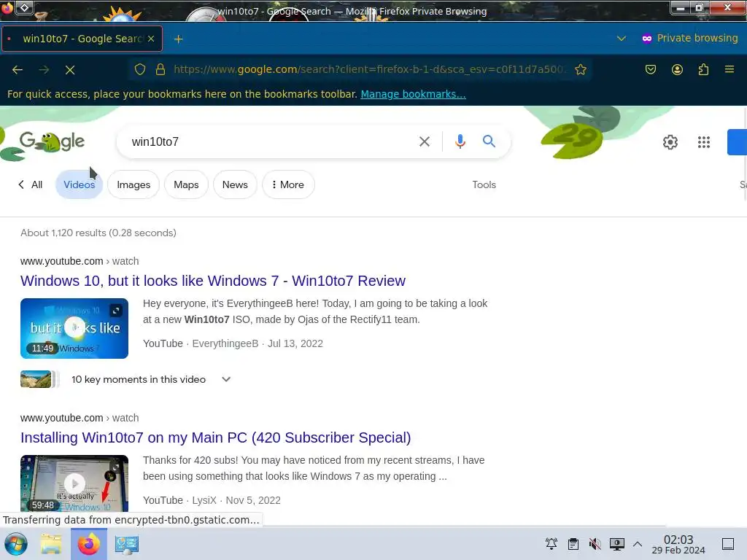This screenshot has width=747, height=560.
Task: Select the All filter
Action: click(31, 184)
